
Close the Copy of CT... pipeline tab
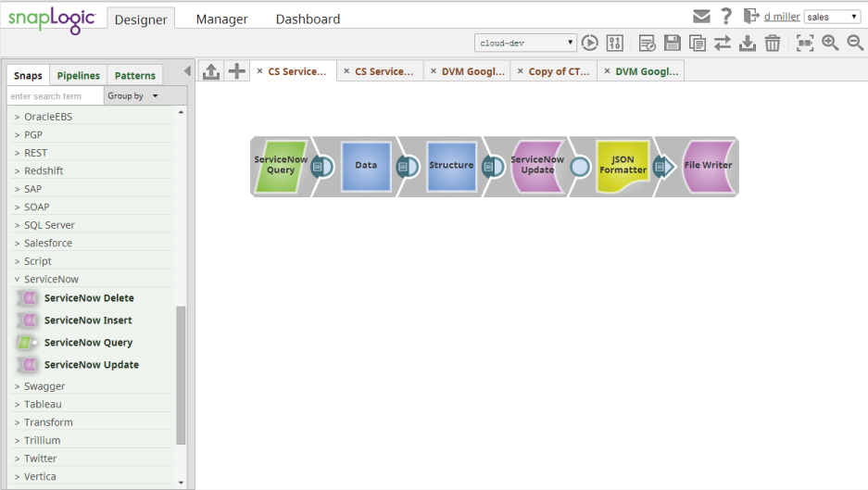(x=520, y=71)
